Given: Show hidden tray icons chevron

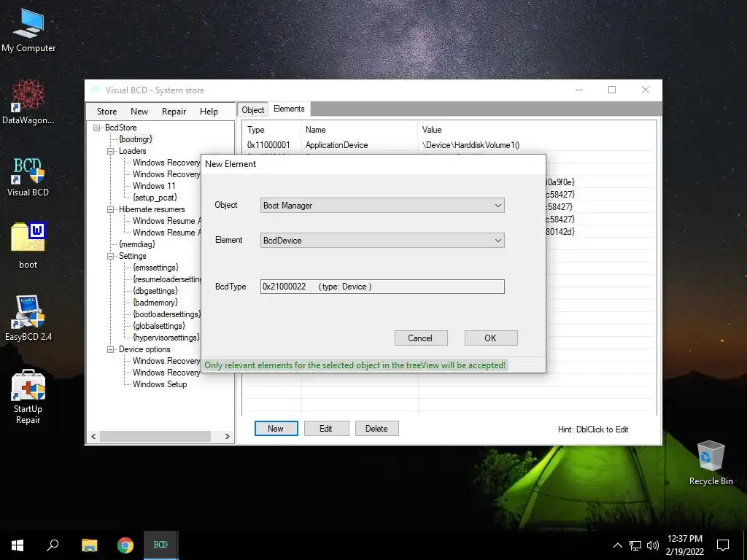Looking at the screenshot, I should 617,545.
